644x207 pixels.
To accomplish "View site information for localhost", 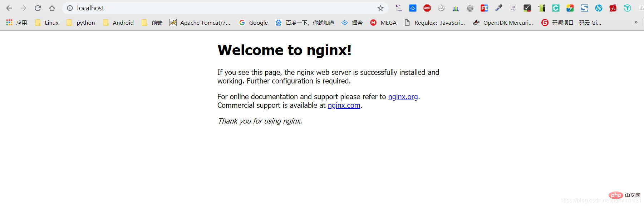I will (70, 8).
